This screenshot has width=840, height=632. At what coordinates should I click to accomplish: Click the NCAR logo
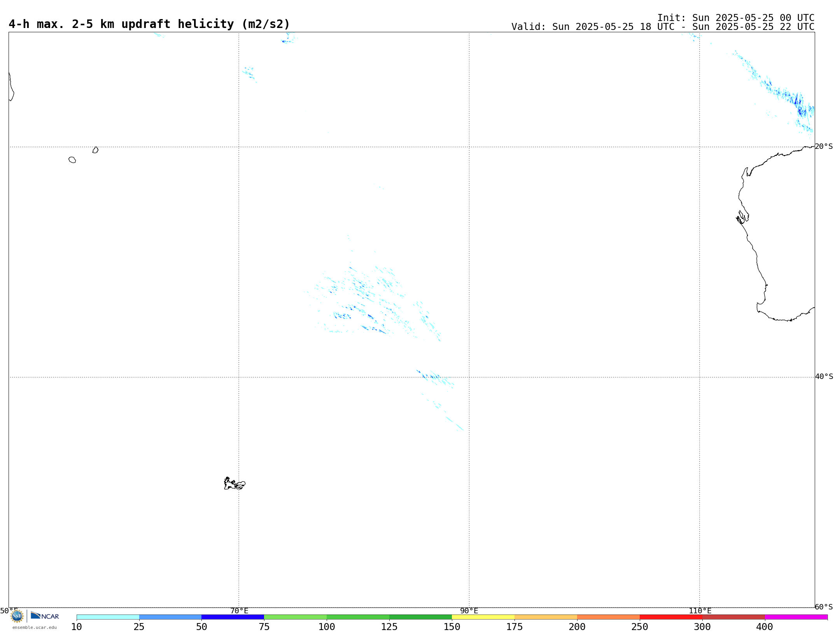click(x=45, y=616)
